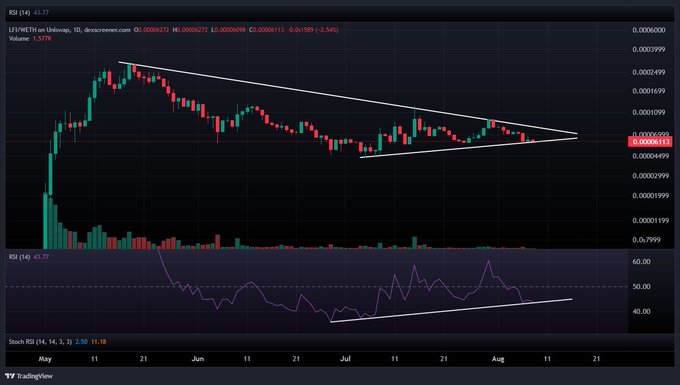The height and width of the screenshot is (385, 680).
Task: Click the Volume 1.577K indicator label
Action: pyautogui.click(x=30, y=39)
